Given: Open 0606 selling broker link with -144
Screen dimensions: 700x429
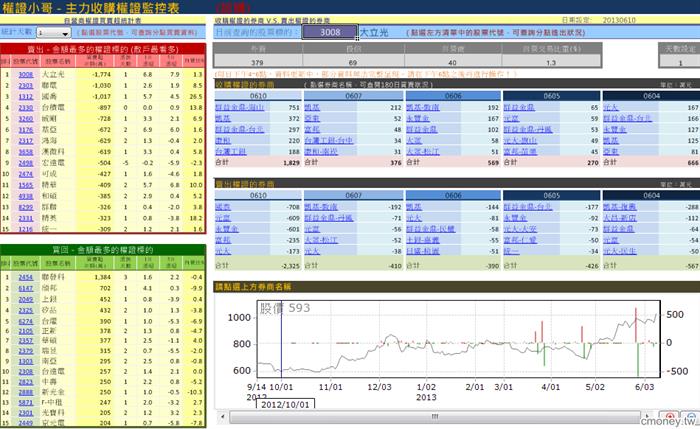Looking at the screenshot, I should tap(414, 207).
